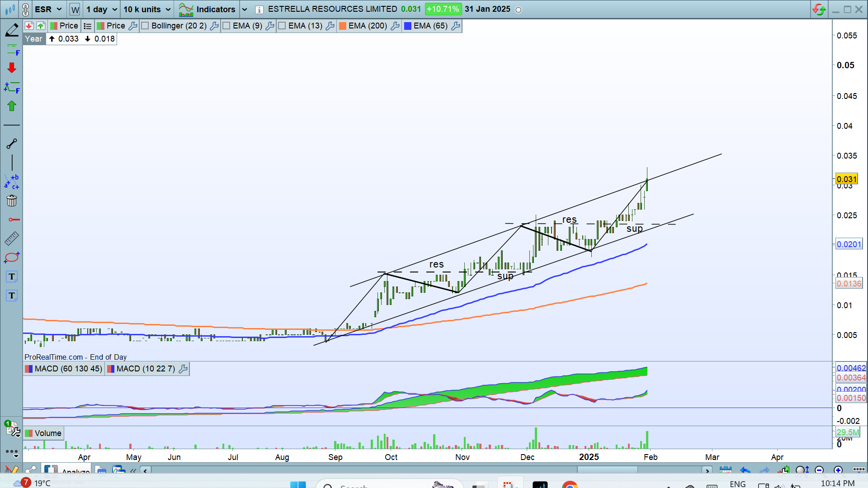The height and width of the screenshot is (488, 868).
Task: Click the Volume panel label
Action: 43,433
